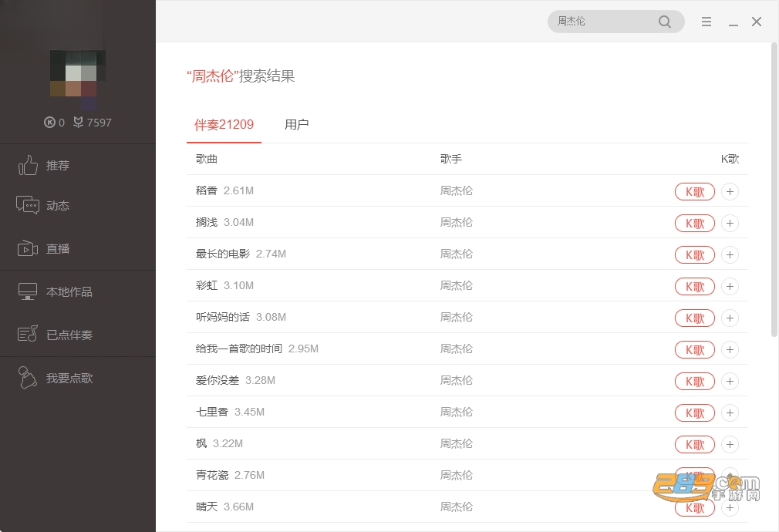Click the 推荐 thumbs-up sidebar icon

(28, 166)
